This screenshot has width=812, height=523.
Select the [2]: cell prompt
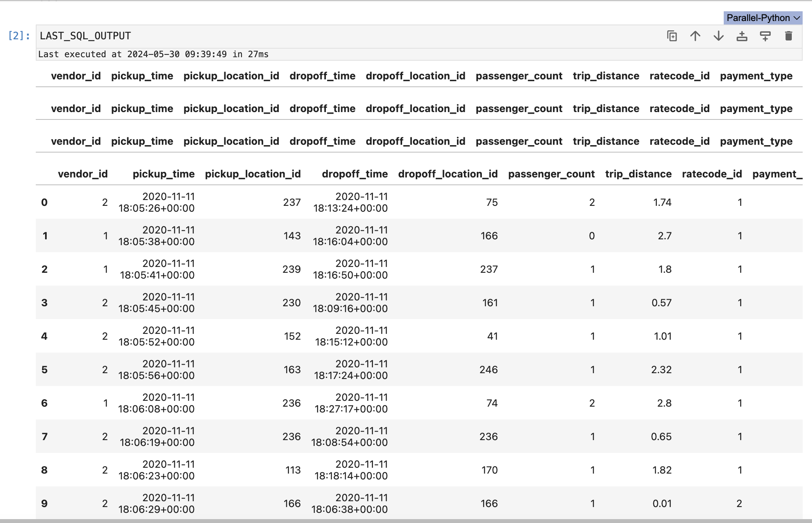pyautogui.click(x=19, y=36)
